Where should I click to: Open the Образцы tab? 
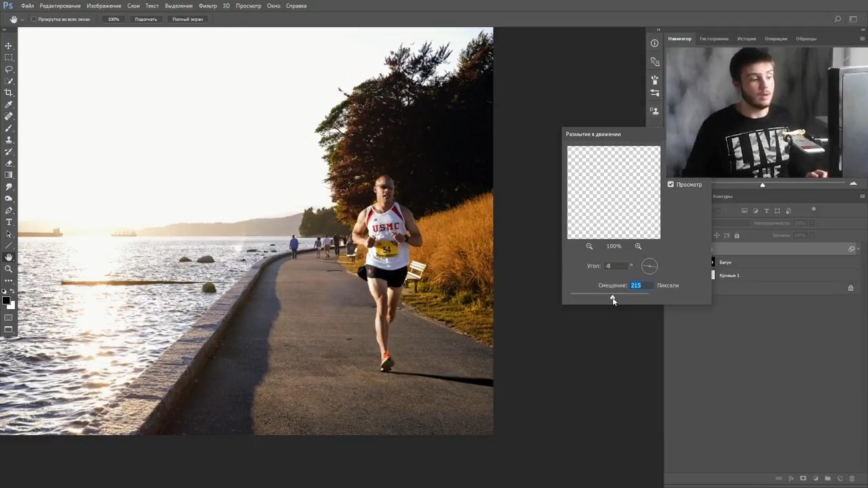[x=806, y=39]
